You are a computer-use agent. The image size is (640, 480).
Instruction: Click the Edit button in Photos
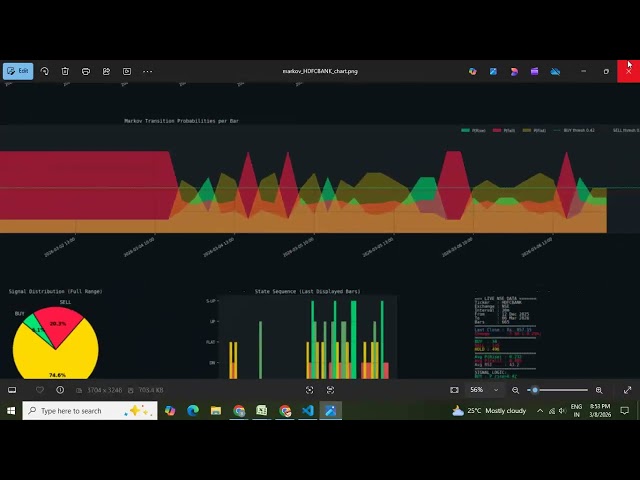point(18,71)
